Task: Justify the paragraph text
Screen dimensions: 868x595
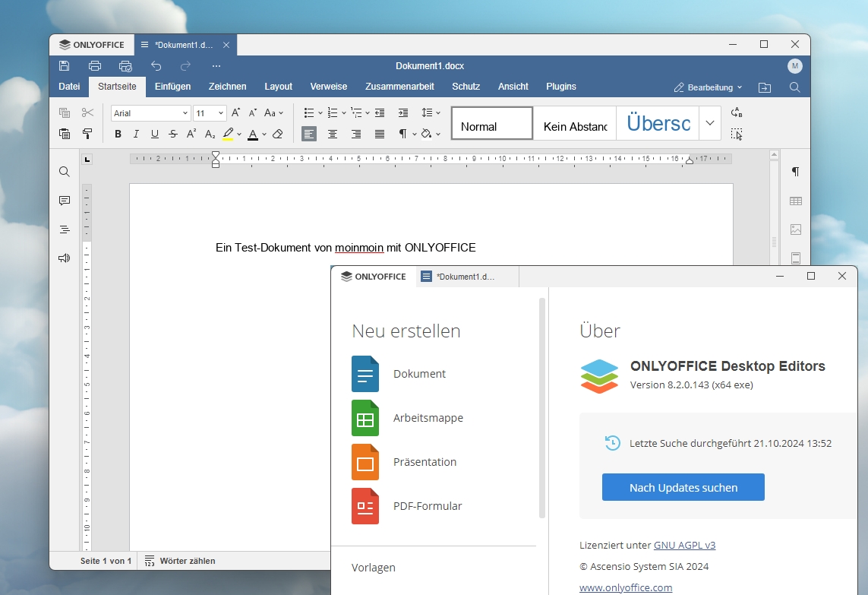Action: click(380, 134)
